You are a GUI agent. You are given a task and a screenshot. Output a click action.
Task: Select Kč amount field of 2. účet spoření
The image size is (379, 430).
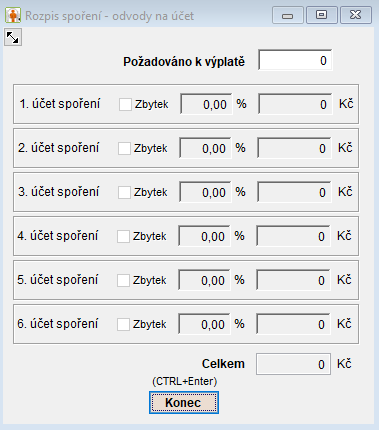pyautogui.click(x=294, y=148)
